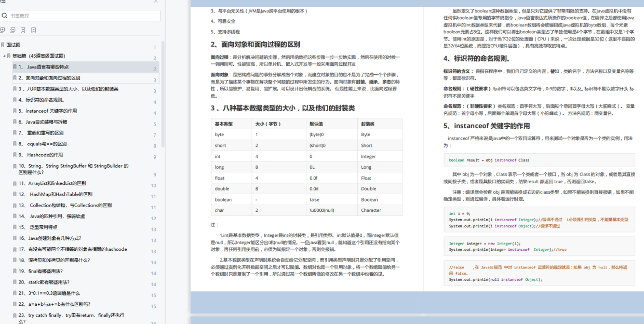Click bookmark icon beside 1、Java语言有哪些特点
644x324 pixels.
coord(15,67)
